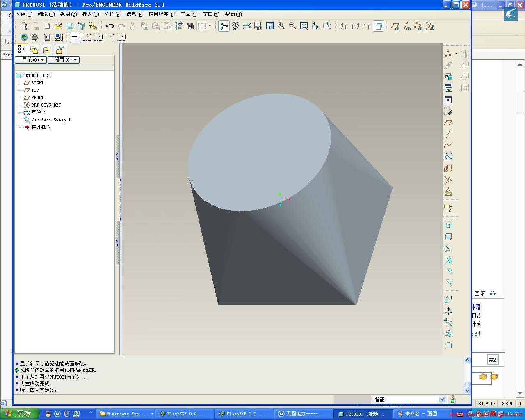Select the Revolve tool
525x420 pixels.
[x=448, y=310]
